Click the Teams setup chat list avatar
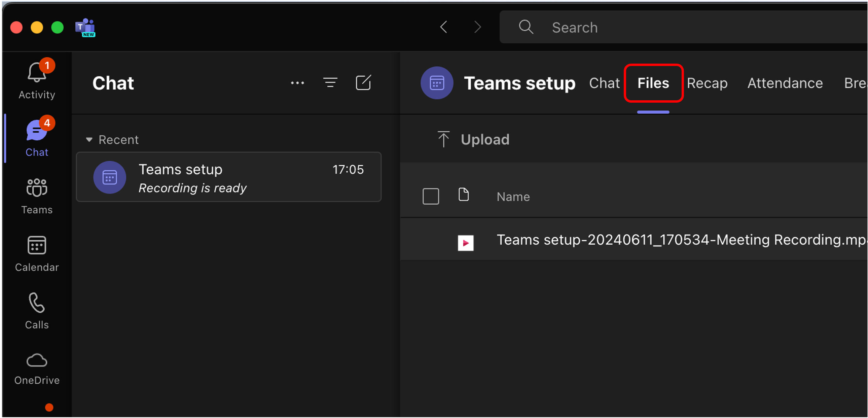This screenshot has width=868, height=418. (x=110, y=177)
